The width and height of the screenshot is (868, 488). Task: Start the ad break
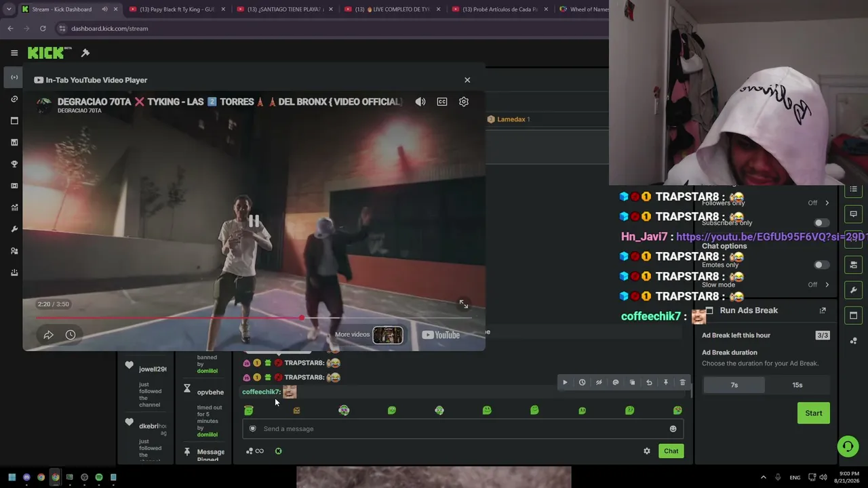(x=814, y=413)
